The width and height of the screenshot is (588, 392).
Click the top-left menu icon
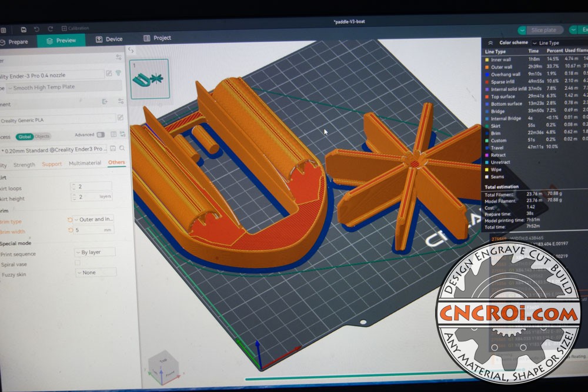pos(3,31)
